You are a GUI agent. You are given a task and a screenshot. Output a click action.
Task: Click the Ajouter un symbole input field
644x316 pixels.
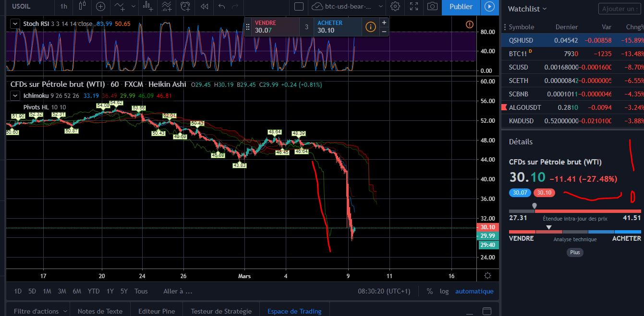point(619,9)
